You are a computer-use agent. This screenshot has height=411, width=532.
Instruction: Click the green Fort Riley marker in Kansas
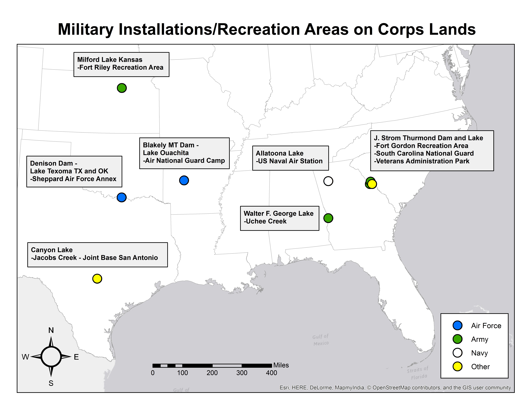tap(122, 88)
